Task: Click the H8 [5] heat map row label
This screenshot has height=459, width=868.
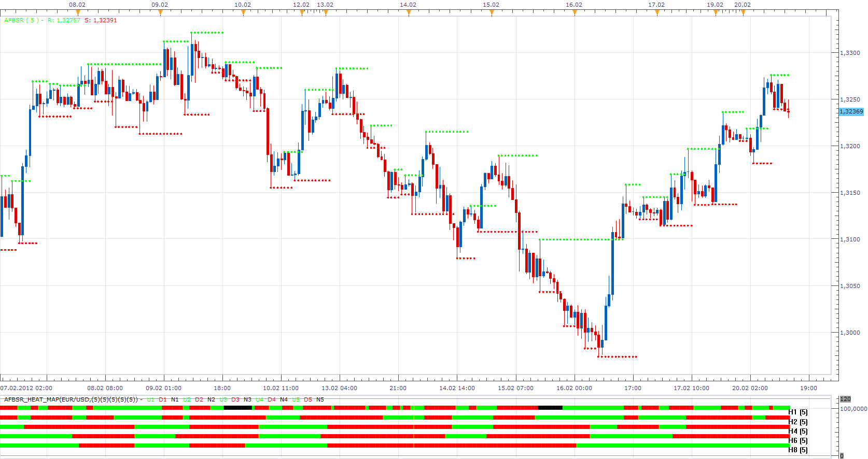Action: (798, 450)
